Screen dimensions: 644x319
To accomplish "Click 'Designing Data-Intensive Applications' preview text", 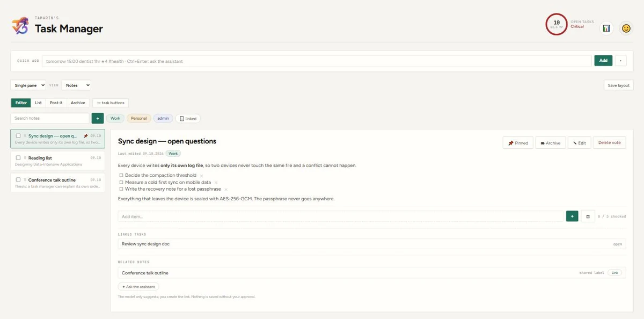I will tap(48, 164).
